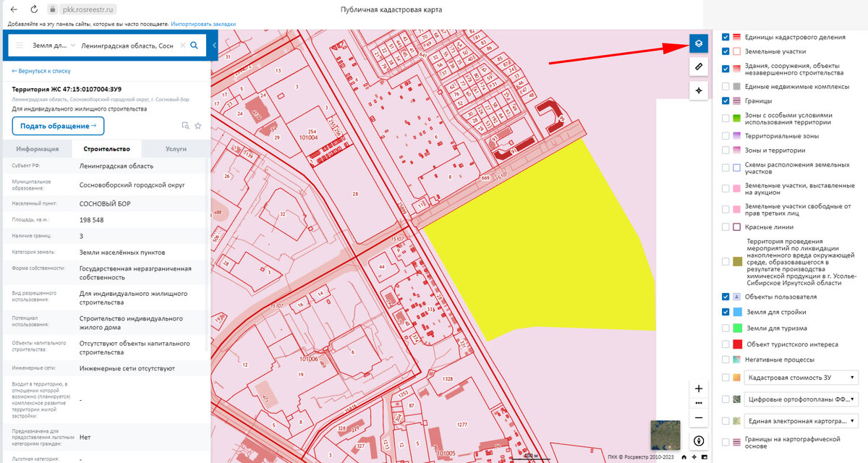This screenshot has width=868, height=463.
Task: Switch to the 'Информация' tab
Action: (38, 148)
